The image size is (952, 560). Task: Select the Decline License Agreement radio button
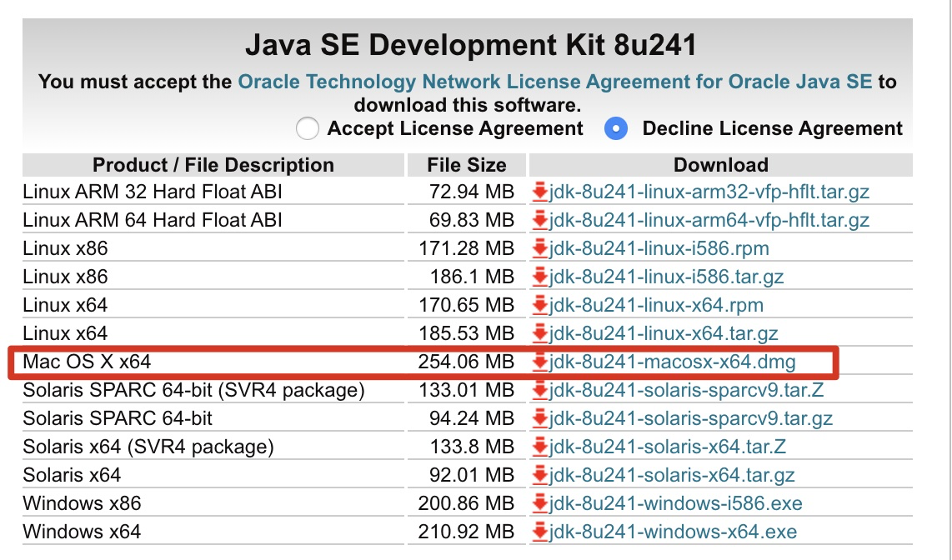click(x=616, y=128)
